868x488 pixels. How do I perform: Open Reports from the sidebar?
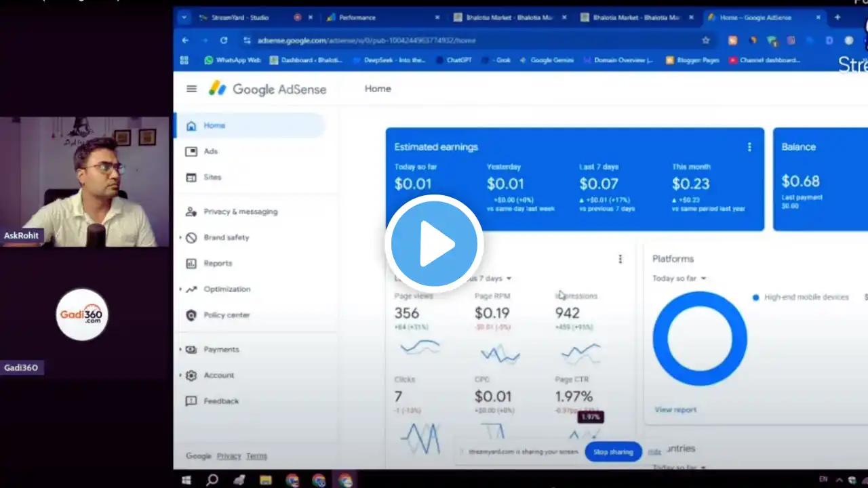[218, 263]
